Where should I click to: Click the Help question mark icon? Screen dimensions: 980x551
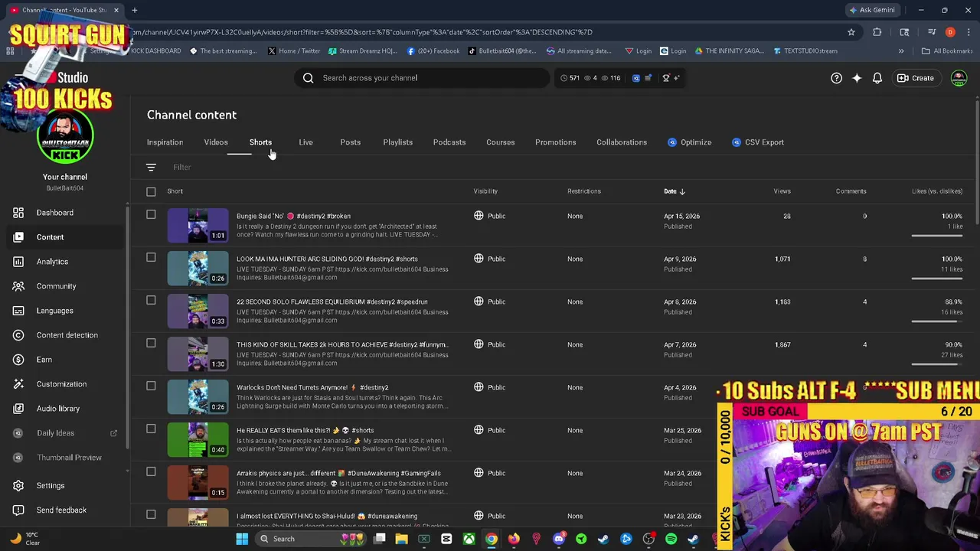pyautogui.click(x=836, y=78)
